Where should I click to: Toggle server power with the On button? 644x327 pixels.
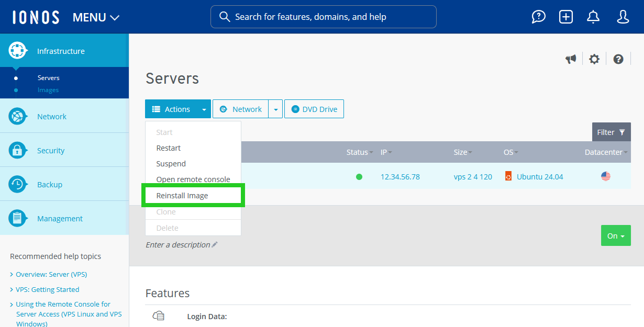coord(616,235)
